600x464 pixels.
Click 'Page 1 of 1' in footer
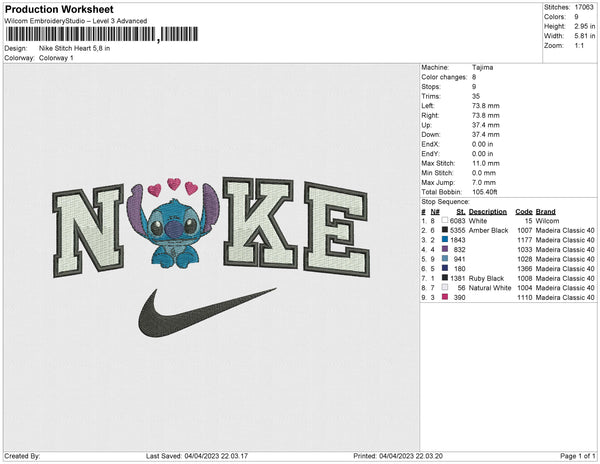[577, 456]
